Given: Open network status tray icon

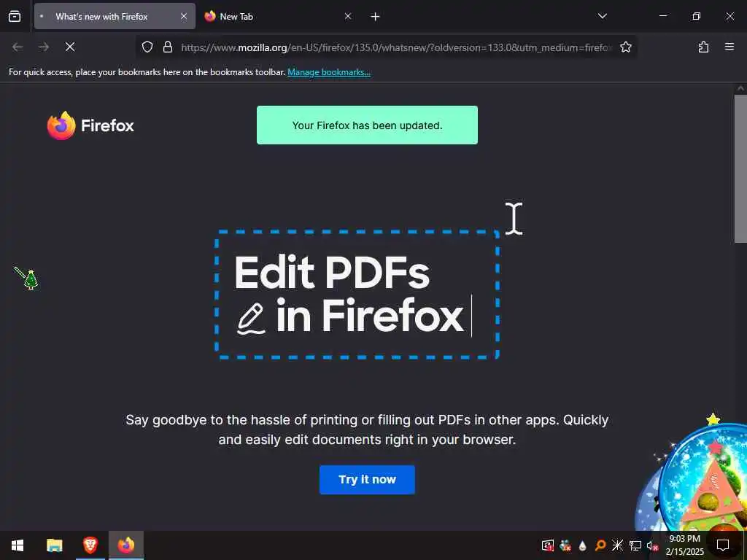Looking at the screenshot, I should tap(635, 545).
